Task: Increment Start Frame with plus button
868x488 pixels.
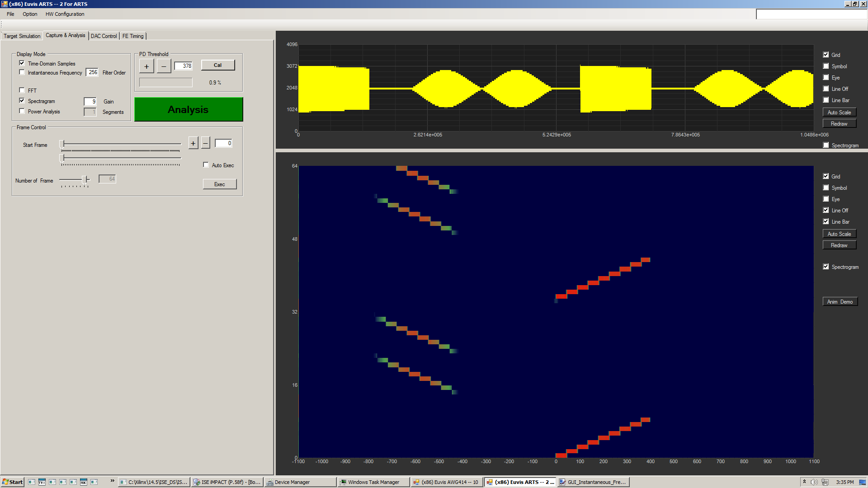Action: tap(193, 143)
